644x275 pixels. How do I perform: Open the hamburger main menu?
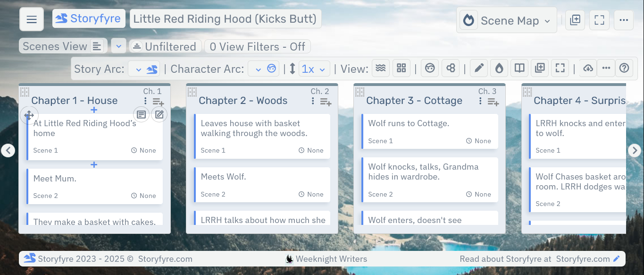[x=32, y=19]
